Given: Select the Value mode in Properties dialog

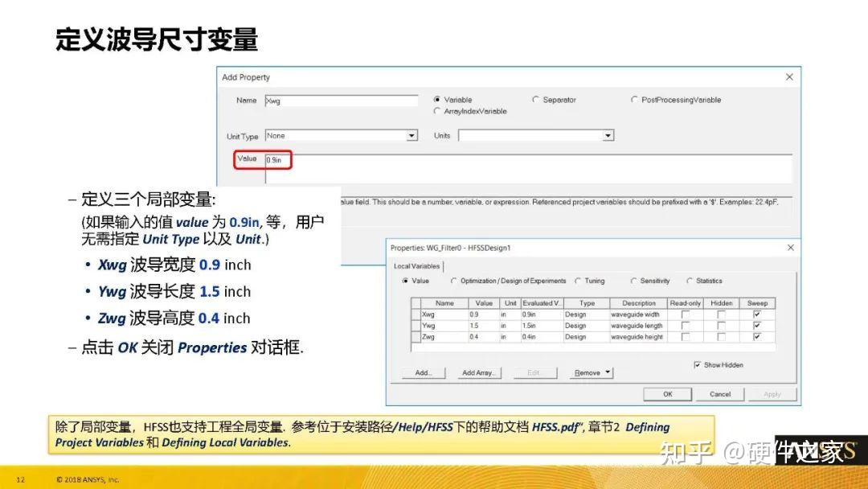Looking at the screenshot, I should [404, 281].
